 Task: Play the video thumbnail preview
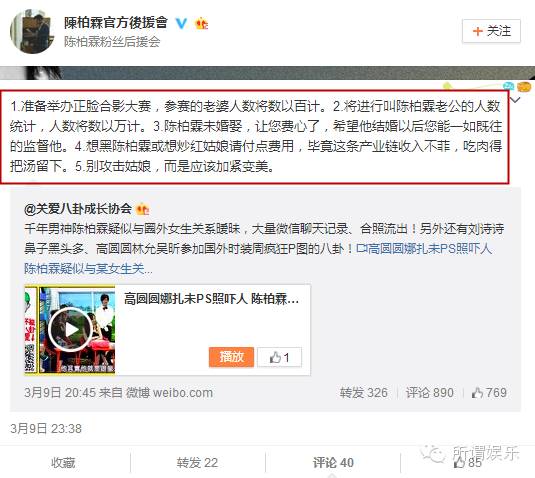click(70, 330)
